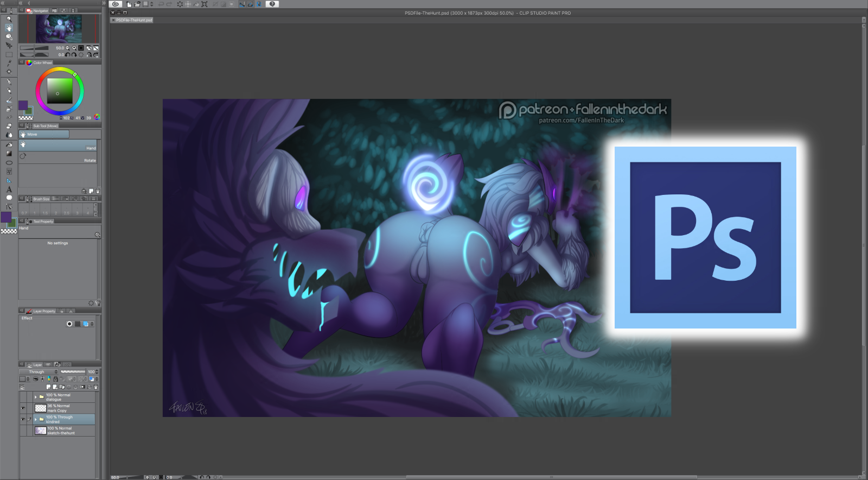Open the Sub Tool palette menu
This screenshot has width=868, height=480.
22,125
